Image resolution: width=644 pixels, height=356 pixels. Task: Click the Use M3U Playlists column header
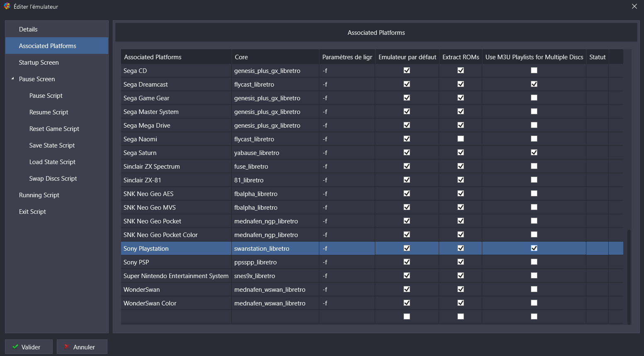534,57
